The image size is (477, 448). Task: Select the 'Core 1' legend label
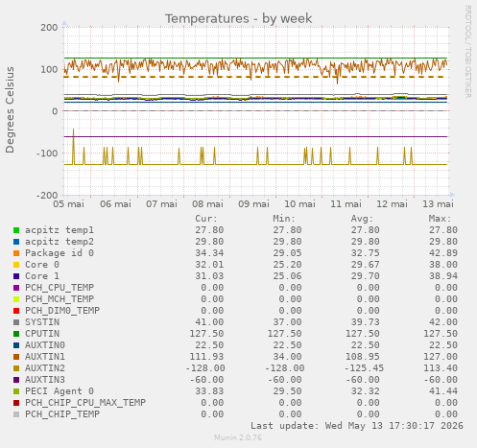42,276
